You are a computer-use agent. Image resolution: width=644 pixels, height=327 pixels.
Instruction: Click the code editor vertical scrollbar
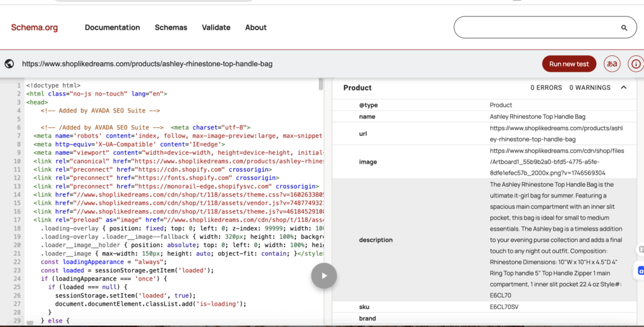point(321,85)
